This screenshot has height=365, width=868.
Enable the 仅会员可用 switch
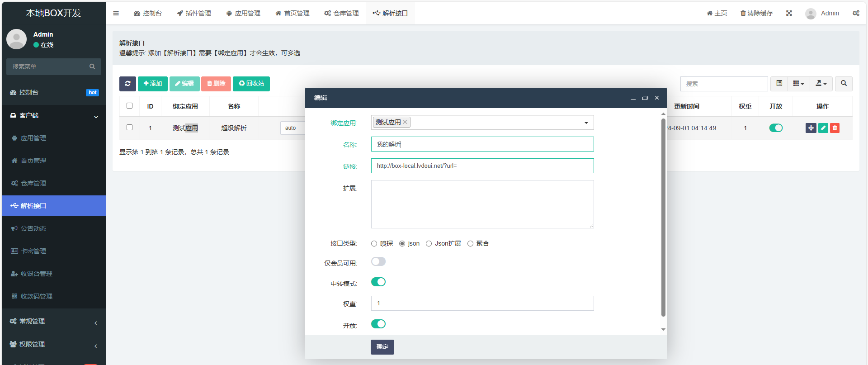pyautogui.click(x=378, y=261)
